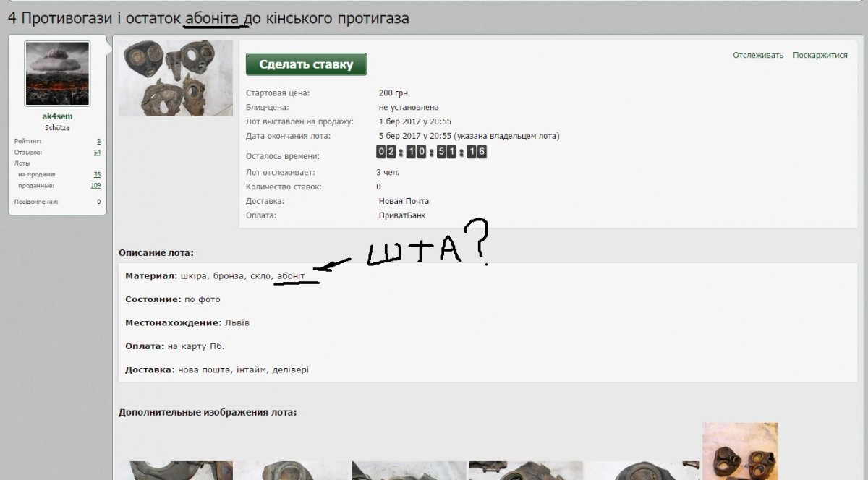The image size is (868, 480).
Task: Open the second additional lot image
Action: [x=292, y=470]
